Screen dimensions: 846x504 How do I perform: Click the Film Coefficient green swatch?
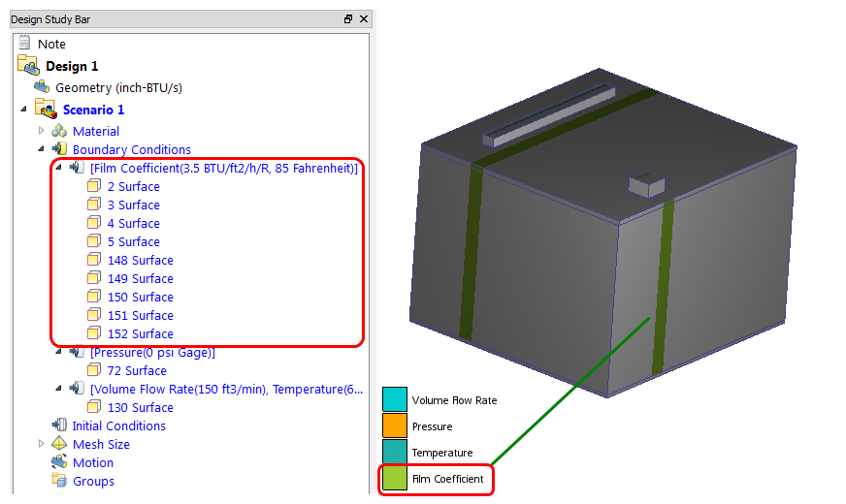(x=395, y=478)
